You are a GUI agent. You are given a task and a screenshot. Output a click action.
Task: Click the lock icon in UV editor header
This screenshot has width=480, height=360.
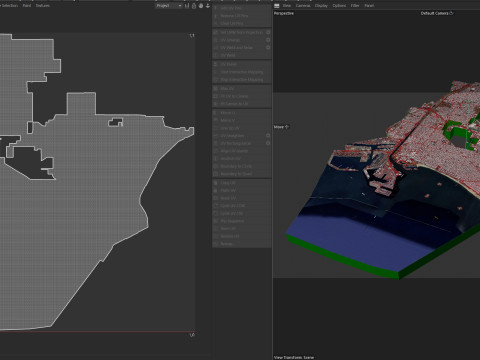[194, 6]
